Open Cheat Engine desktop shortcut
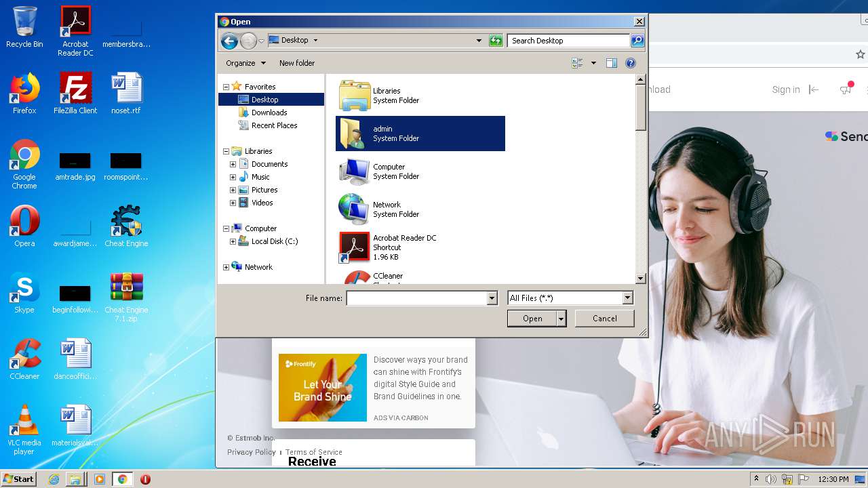Viewport: 868px width, 488px height. click(126, 226)
